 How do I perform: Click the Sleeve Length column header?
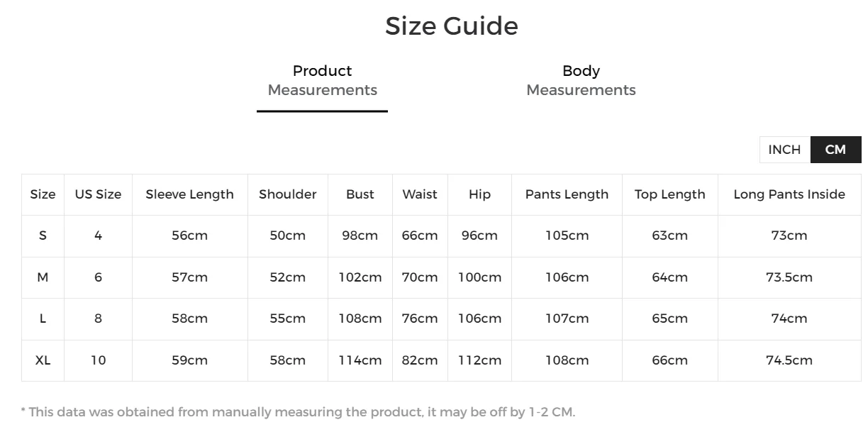click(189, 194)
